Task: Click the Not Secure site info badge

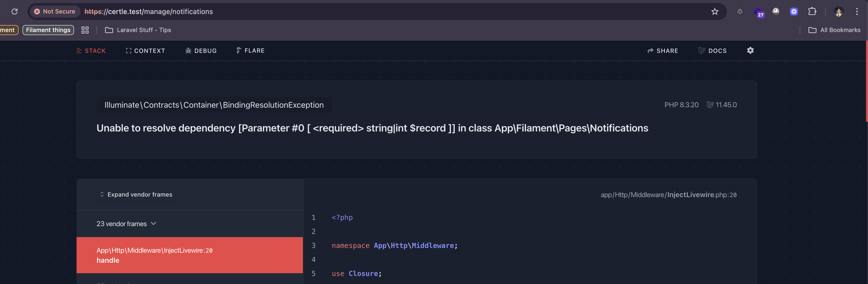Action: [x=55, y=12]
